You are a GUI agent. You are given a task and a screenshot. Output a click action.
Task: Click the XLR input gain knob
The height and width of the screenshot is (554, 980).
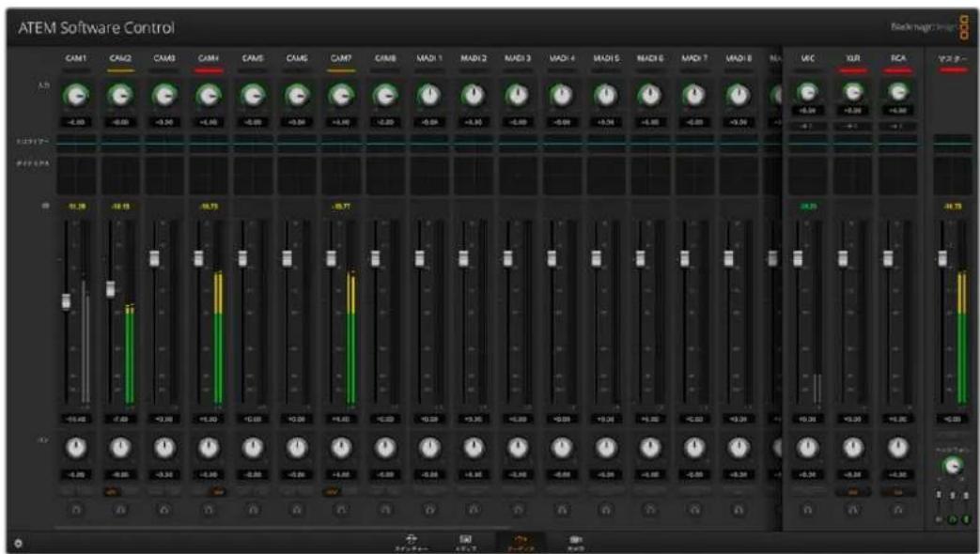(853, 92)
